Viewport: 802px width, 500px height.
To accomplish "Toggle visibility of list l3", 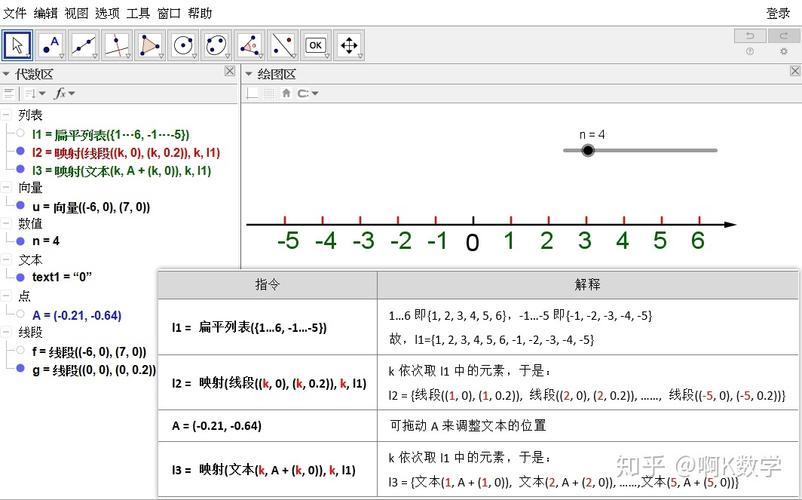I will [x=20, y=169].
